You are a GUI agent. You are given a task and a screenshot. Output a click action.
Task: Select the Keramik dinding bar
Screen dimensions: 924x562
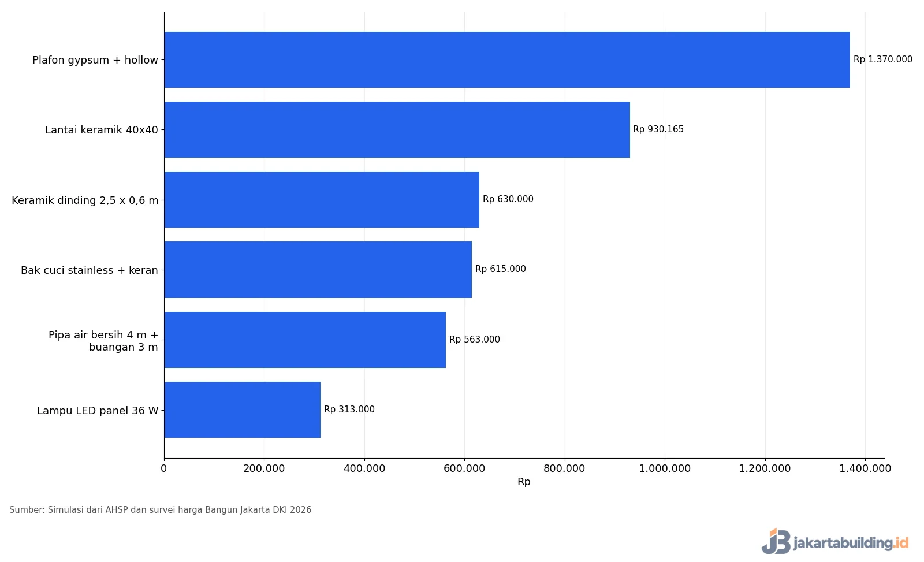tap(322, 200)
